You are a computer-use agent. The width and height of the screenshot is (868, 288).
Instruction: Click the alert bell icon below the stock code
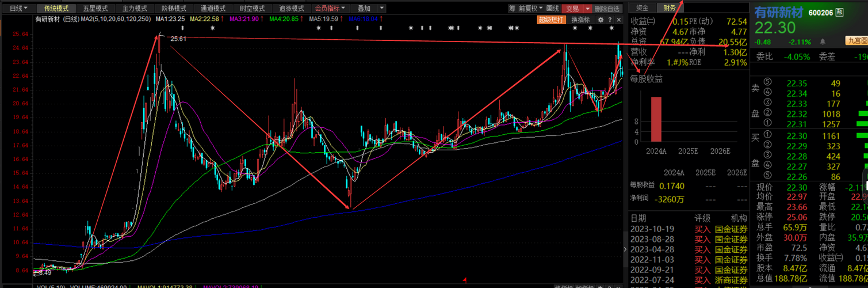pyautogui.click(x=824, y=41)
